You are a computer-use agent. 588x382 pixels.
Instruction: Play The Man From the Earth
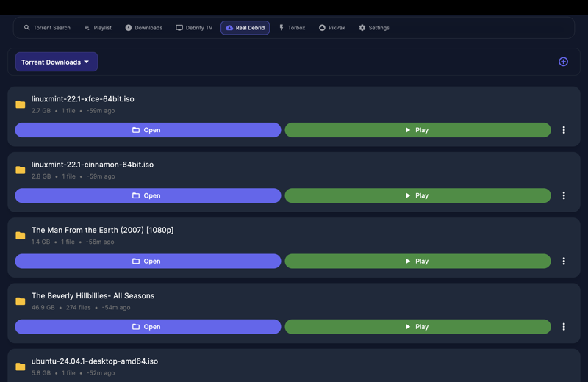417,261
